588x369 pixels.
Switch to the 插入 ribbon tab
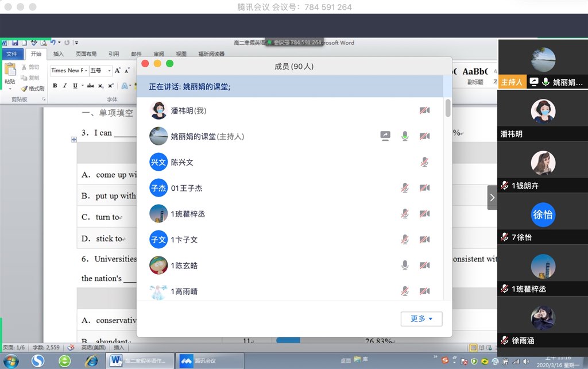point(59,53)
